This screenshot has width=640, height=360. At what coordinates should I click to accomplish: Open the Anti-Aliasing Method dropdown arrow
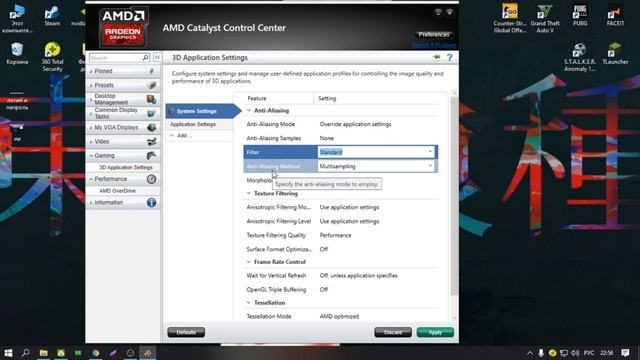[x=430, y=166]
